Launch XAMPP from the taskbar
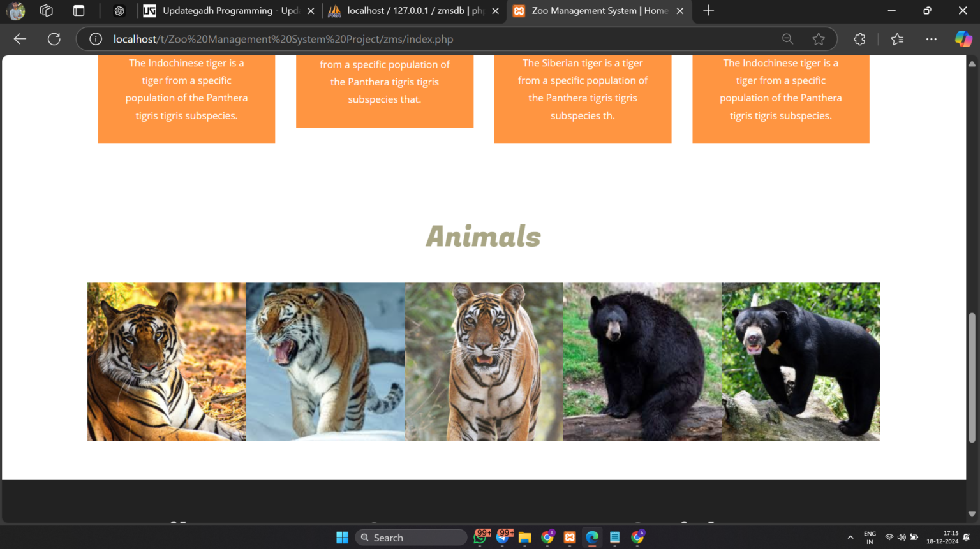The image size is (980, 549). pos(568,537)
